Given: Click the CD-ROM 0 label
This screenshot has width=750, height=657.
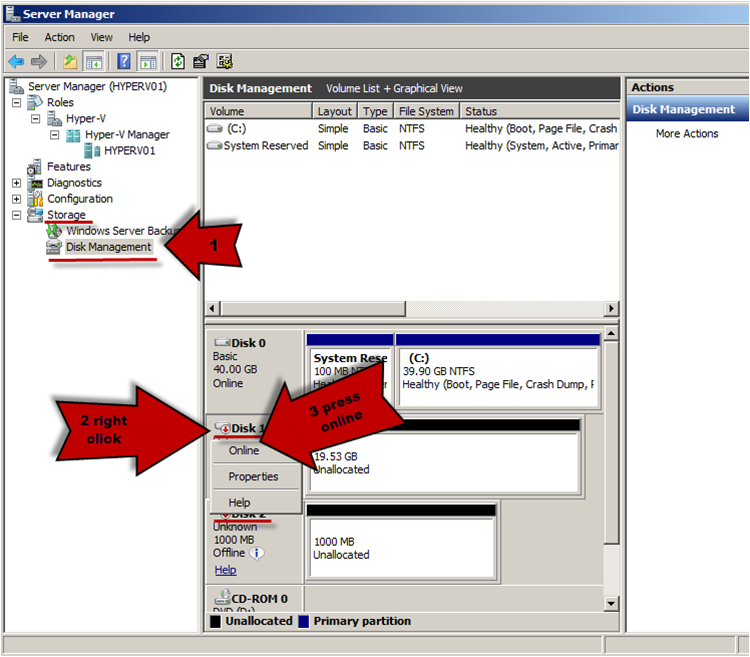Looking at the screenshot, I should coord(259,599).
